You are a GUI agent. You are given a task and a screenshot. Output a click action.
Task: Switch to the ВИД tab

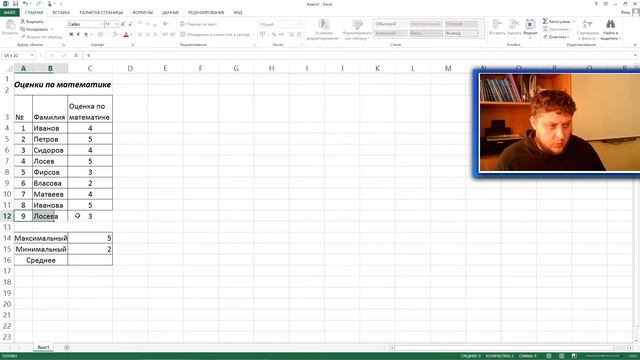238,12
